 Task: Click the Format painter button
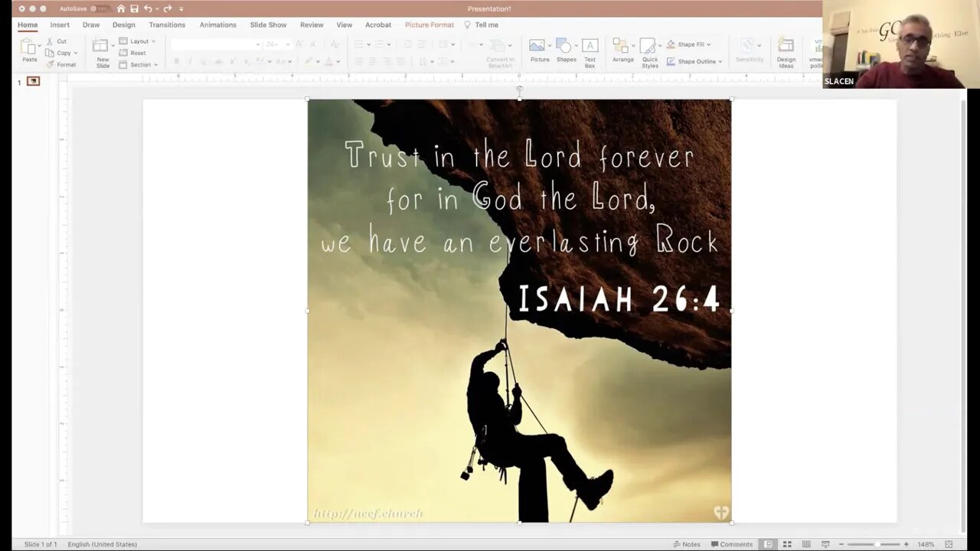[61, 64]
